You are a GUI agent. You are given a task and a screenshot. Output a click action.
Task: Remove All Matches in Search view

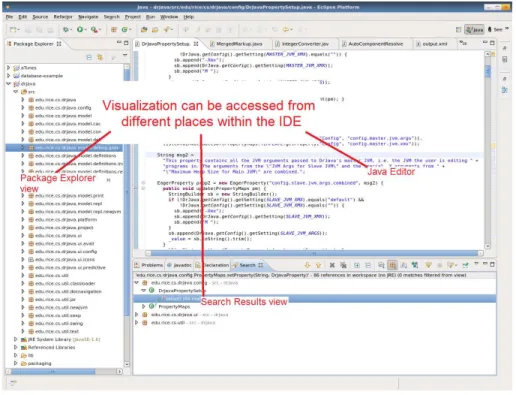click(343, 265)
